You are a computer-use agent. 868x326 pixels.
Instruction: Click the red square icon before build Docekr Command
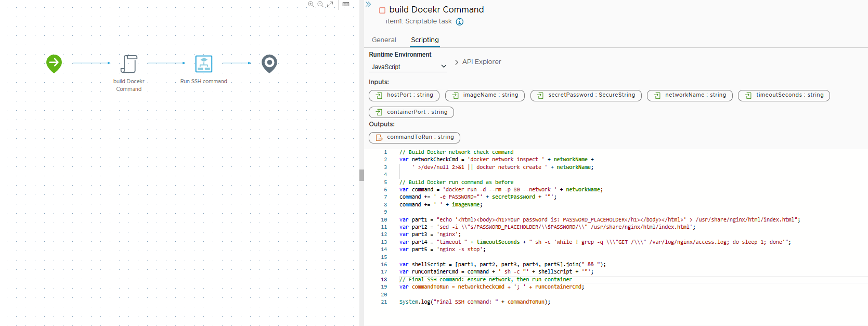pos(382,10)
